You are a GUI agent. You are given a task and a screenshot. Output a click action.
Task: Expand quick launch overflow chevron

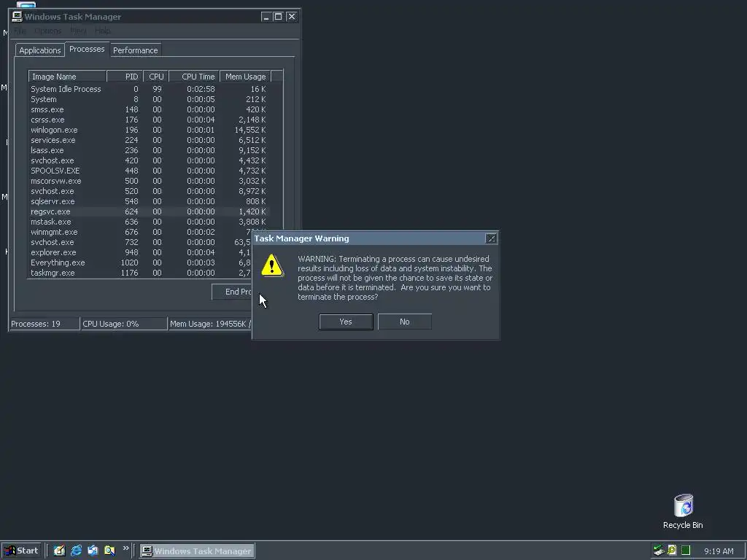point(125,548)
